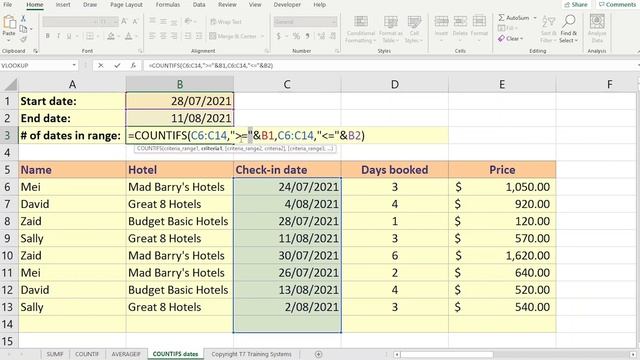Viewport: 640px width, 360px height.
Task: Click the Clear eraser icon
Action: 501,38
